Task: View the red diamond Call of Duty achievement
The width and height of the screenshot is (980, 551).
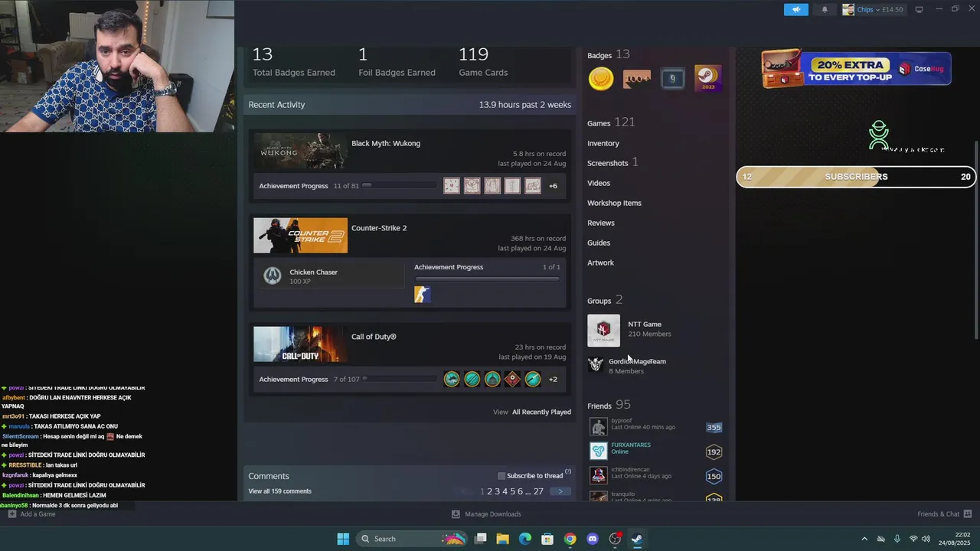Action: (512, 379)
